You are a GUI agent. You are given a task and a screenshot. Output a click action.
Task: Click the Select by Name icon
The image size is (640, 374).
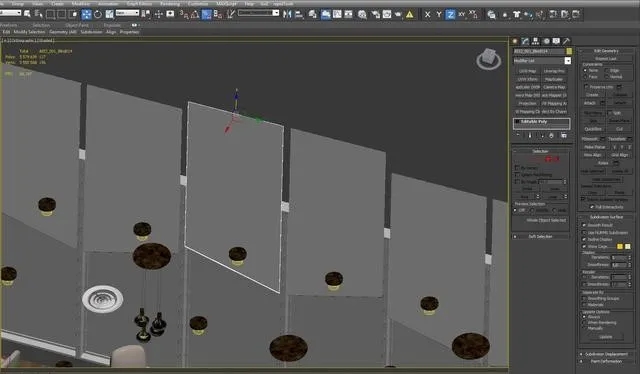[x=39, y=15]
